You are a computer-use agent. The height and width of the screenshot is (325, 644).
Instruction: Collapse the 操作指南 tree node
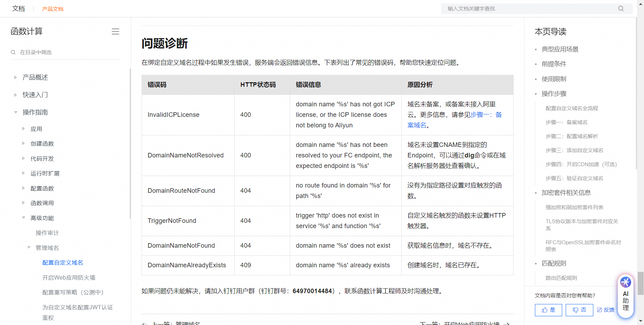tap(15, 112)
